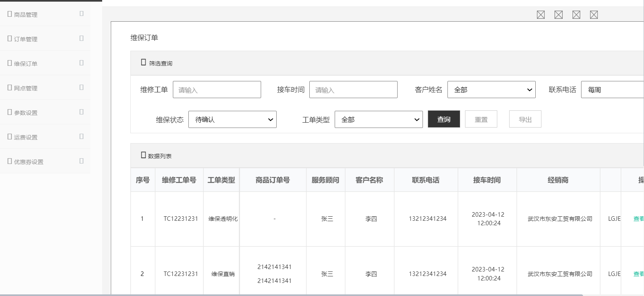Screen dimensions: 644x296
Task: Expand the 参数设置 submenu arrow
Action: (81, 112)
